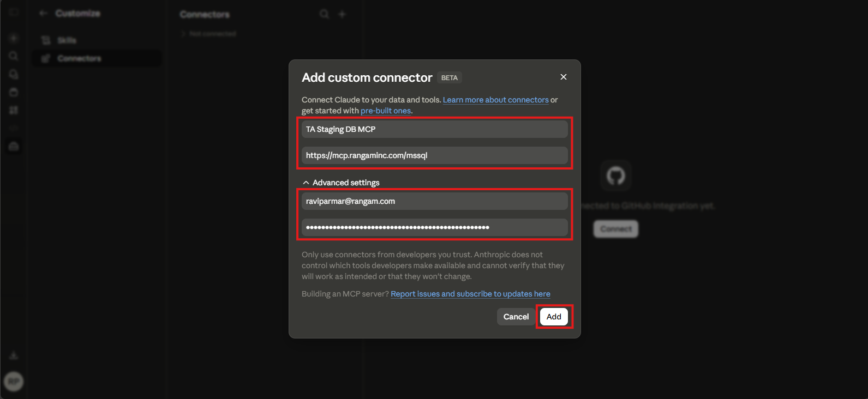
Task: Click the 'Add custom connector' title text
Action: (367, 77)
